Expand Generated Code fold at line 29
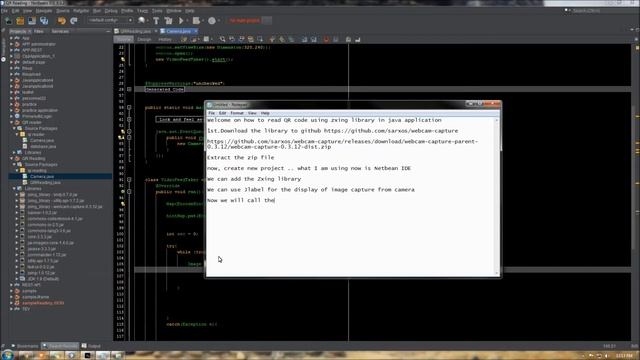This screenshot has width=640, height=360. click(x=129, y=89)
